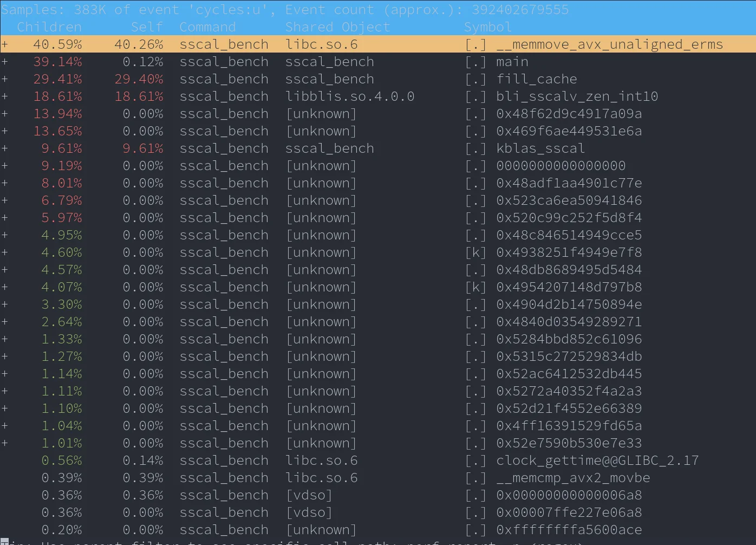Click the Shared Object column header
This screenshot has height=545, width=756.
[x=337, y=27]
